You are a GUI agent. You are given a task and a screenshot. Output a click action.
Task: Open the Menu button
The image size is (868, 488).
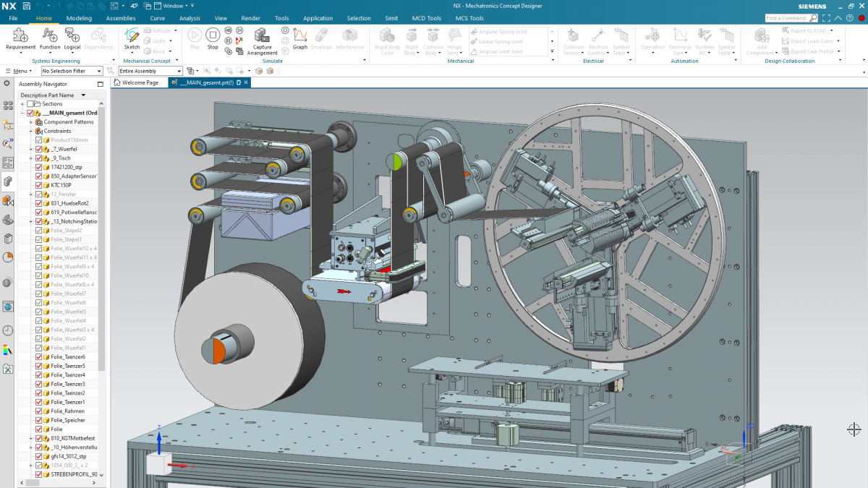coord(17,71)
